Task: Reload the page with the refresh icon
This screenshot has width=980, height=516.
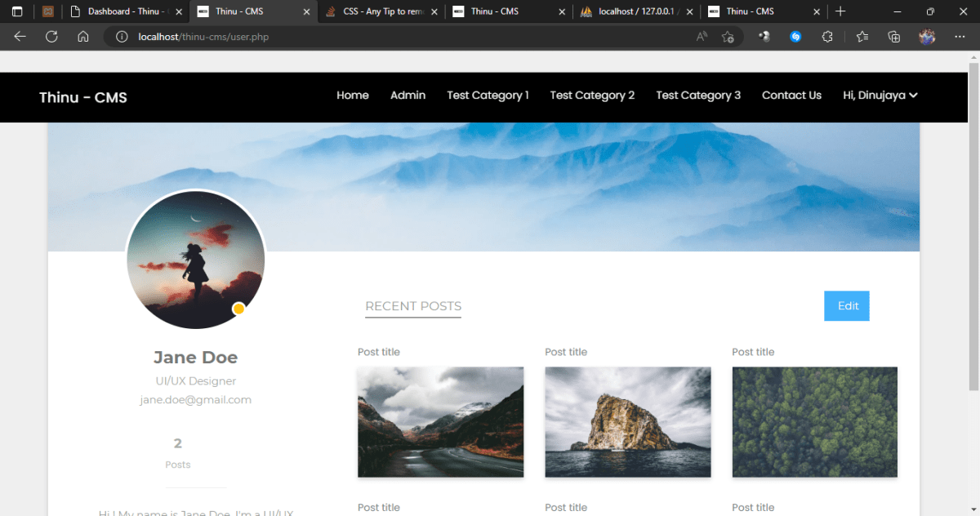Action: [x=51, y=37]
